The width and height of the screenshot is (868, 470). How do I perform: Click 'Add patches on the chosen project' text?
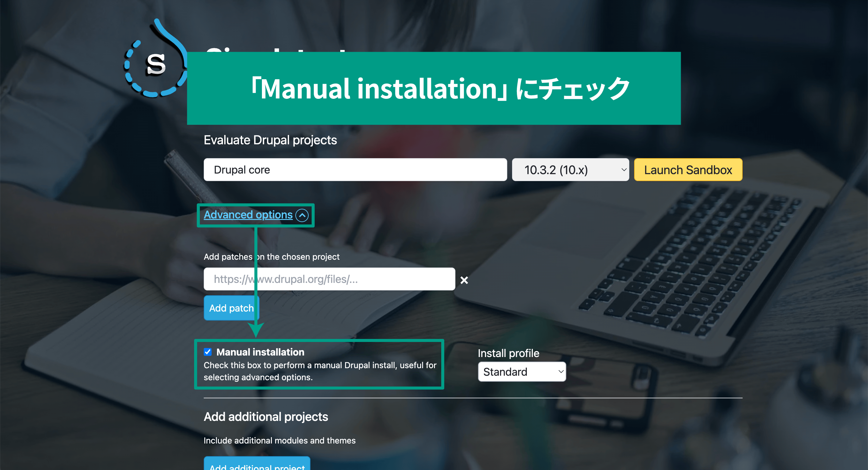(x=271, y=257)
